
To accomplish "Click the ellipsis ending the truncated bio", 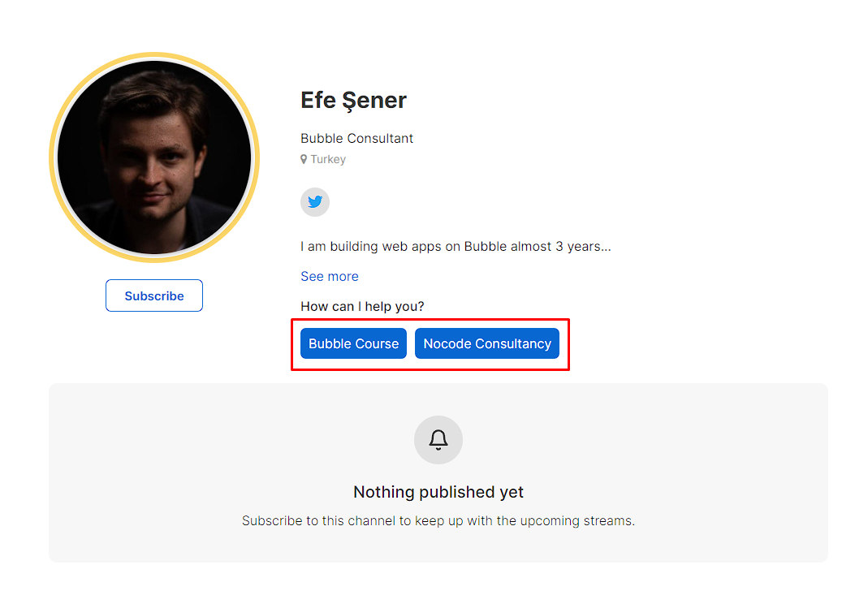I will coord(606,247).
